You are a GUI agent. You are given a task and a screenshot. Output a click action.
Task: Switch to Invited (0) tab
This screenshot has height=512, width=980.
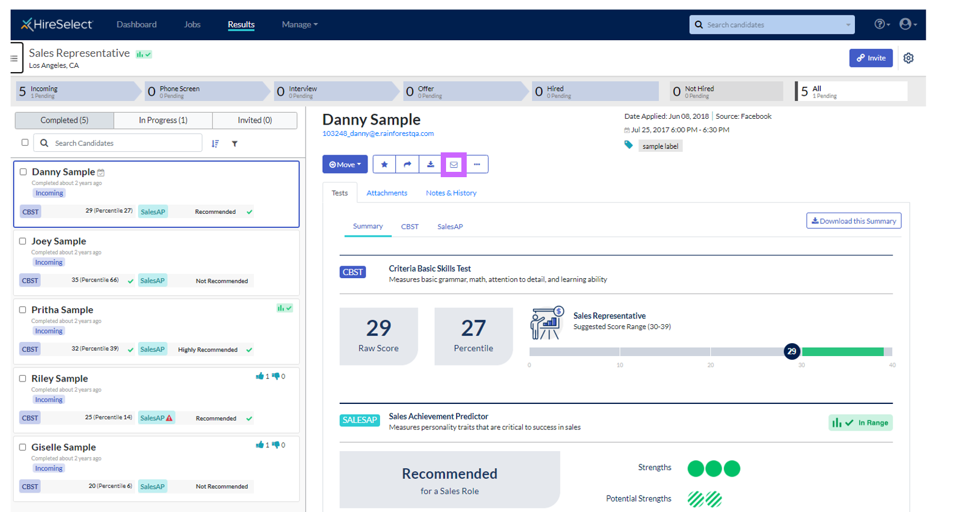[255, 120]
